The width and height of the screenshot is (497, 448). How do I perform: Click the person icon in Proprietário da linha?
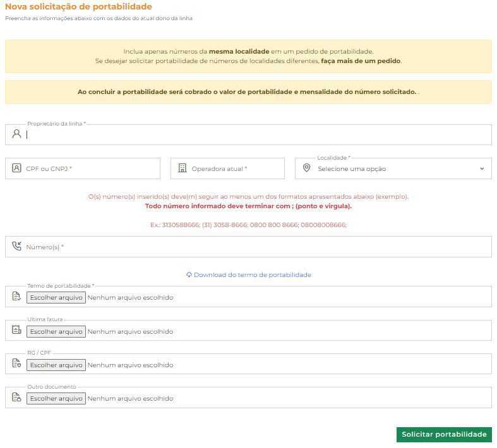click(x=16, y=134)
